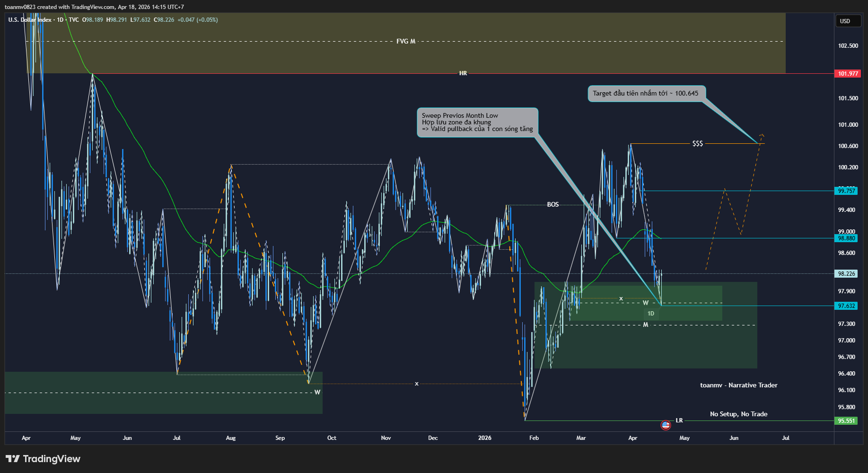Click the Mar label on time axis
The width and height of the screenshot is (868, 473).
581,438
